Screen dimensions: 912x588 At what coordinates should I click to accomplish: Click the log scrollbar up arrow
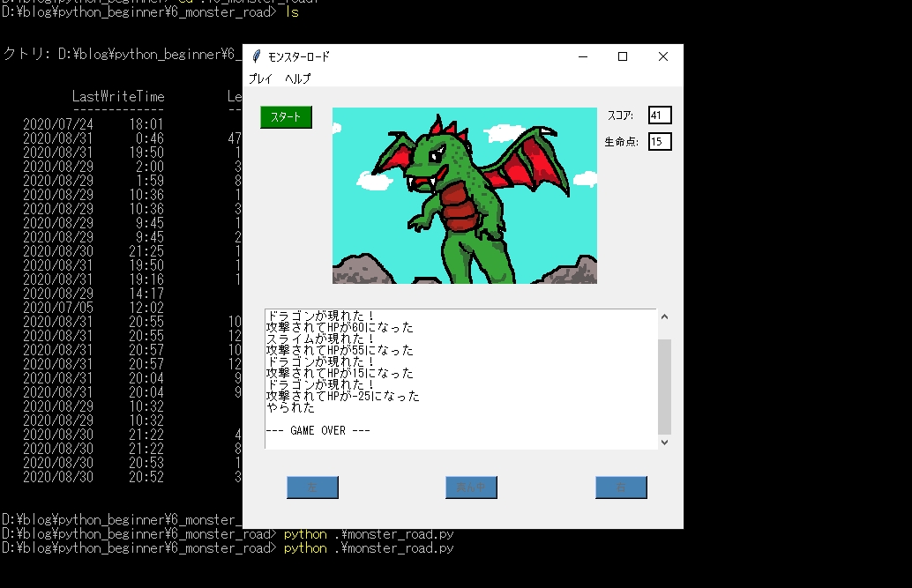(x=664, y=317)
